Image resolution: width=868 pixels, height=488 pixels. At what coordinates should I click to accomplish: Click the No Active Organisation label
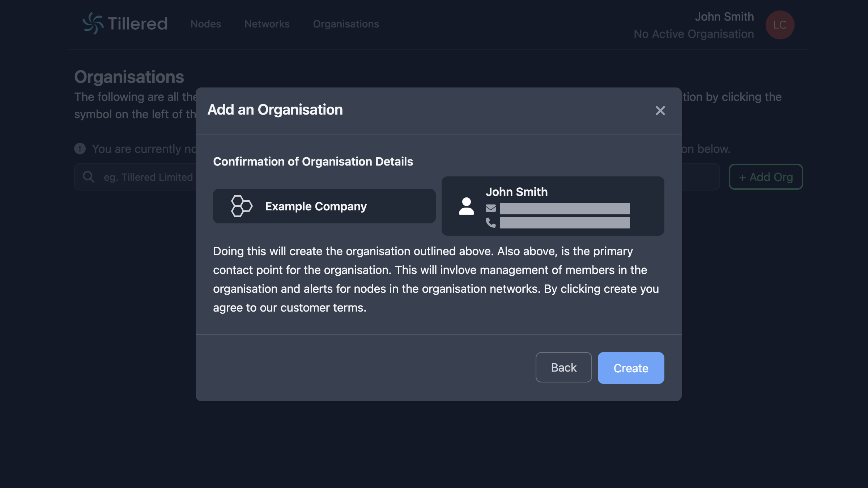pos(694,34)
